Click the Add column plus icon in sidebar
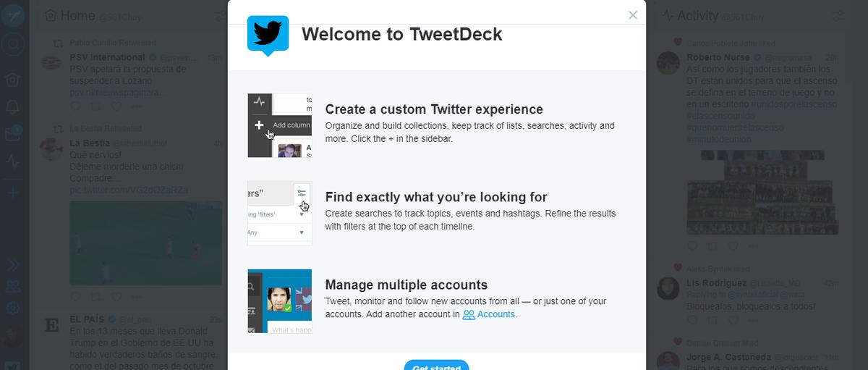The image size is (868, 370). (12, 193)
